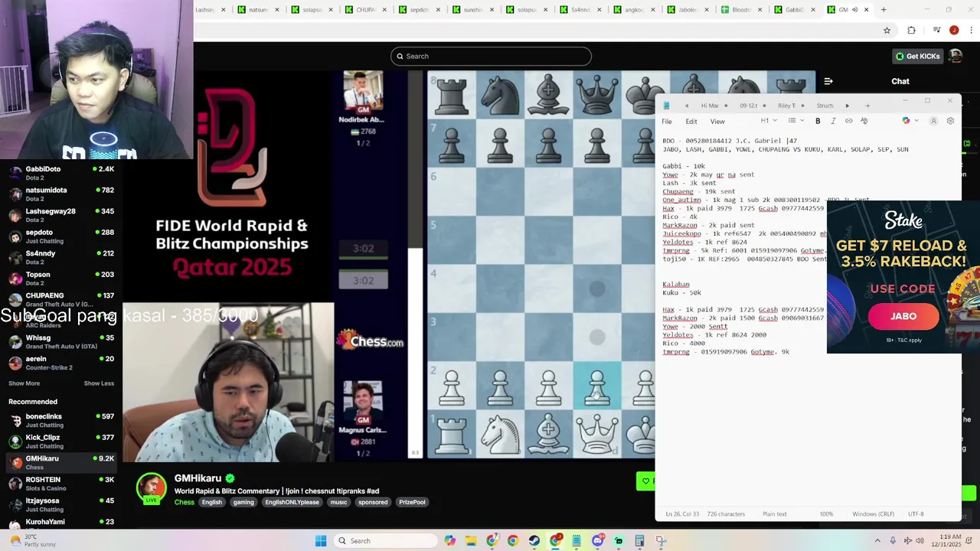Screen dimensions: 980x551
Task: Open boneclinks recommended channel
Action: (61, 420)
